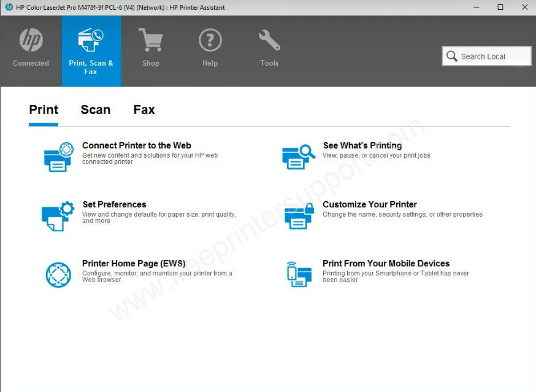
Task: Click the mobile devices printing icon
Action: [299, 274]
